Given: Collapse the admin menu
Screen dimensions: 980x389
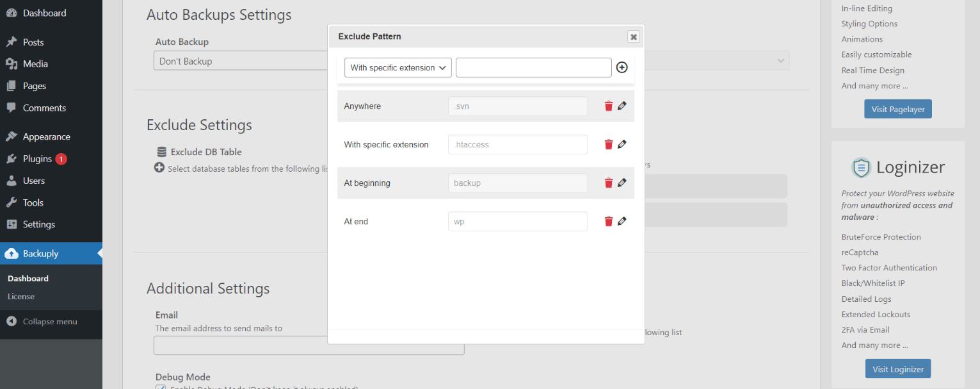Looking at the screenshot, I should (42, 321).
